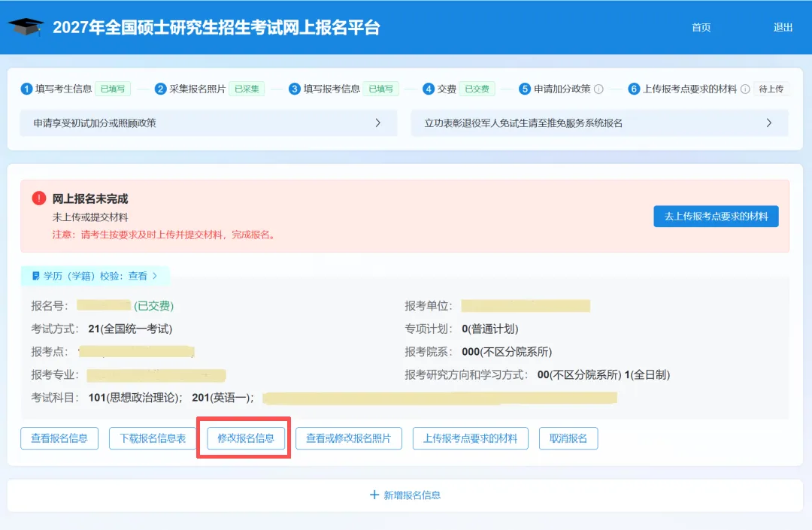Click 查看报名信息 button

[x=59, y=438]
